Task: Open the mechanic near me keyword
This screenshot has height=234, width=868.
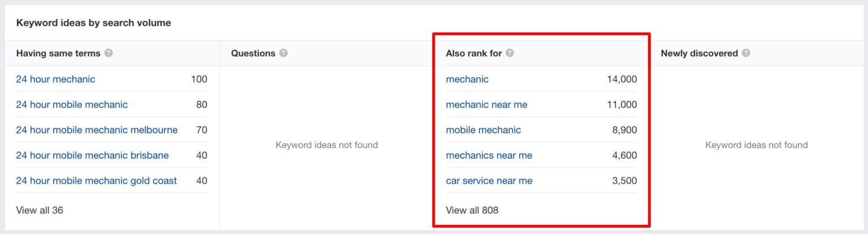Action: (x=486, y=105)
